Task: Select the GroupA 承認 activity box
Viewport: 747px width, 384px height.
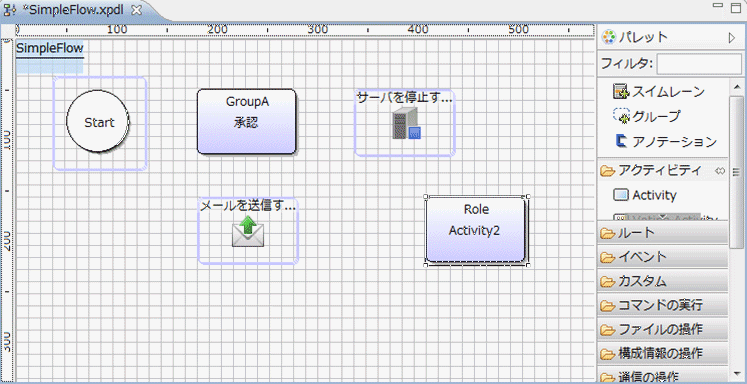Action: point(247,121)
